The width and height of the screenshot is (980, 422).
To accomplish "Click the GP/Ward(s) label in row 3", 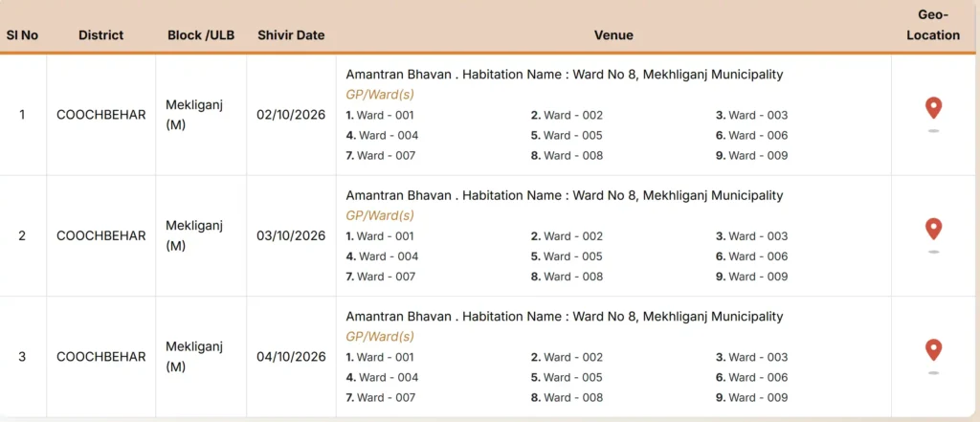I will point(379,336).
